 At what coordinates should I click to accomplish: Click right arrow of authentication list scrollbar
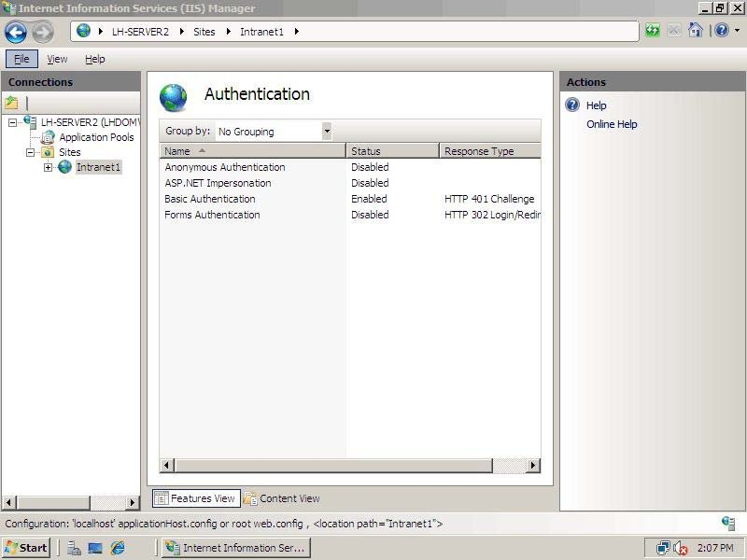533,465
